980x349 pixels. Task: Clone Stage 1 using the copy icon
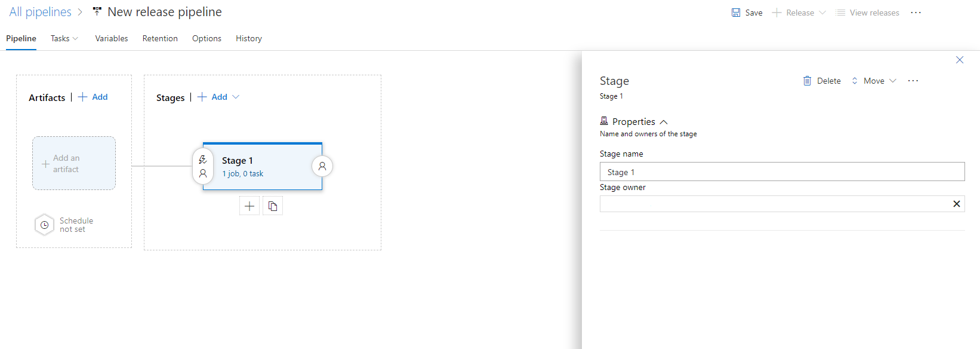273,205
